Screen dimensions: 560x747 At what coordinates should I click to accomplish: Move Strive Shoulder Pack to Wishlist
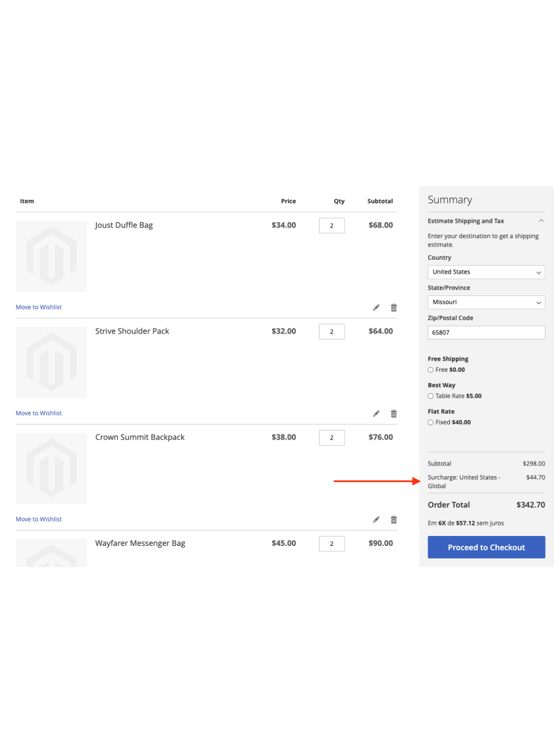[39, 413]
